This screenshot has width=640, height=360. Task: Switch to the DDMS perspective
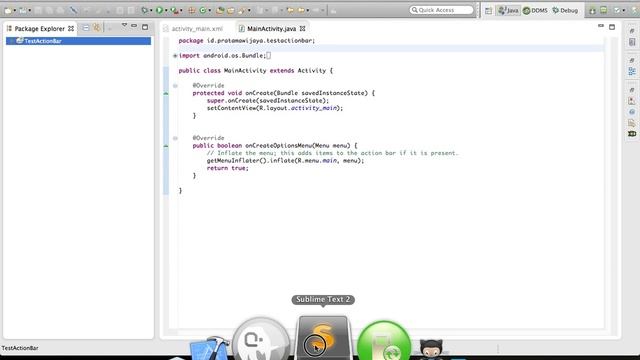pos(535,11)
